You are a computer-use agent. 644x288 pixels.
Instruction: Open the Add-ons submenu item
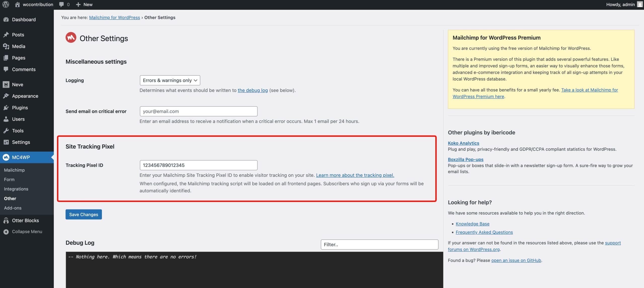tap(13, 208)
